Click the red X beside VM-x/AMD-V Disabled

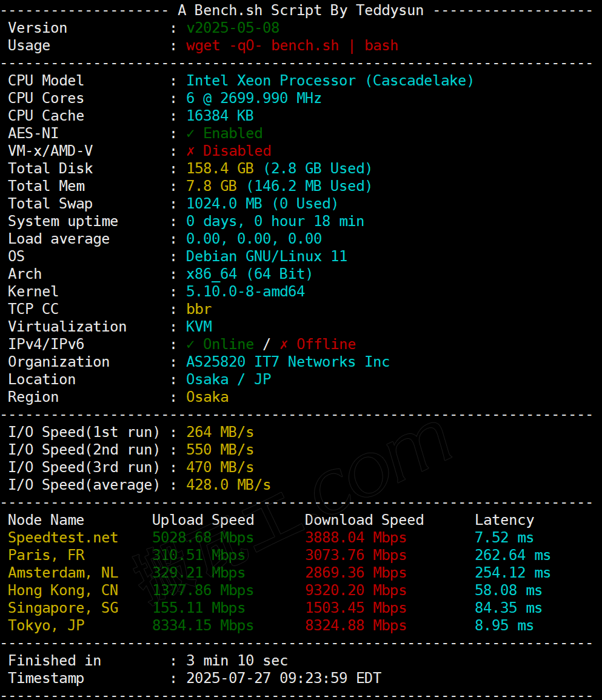[x=191, y=151]
